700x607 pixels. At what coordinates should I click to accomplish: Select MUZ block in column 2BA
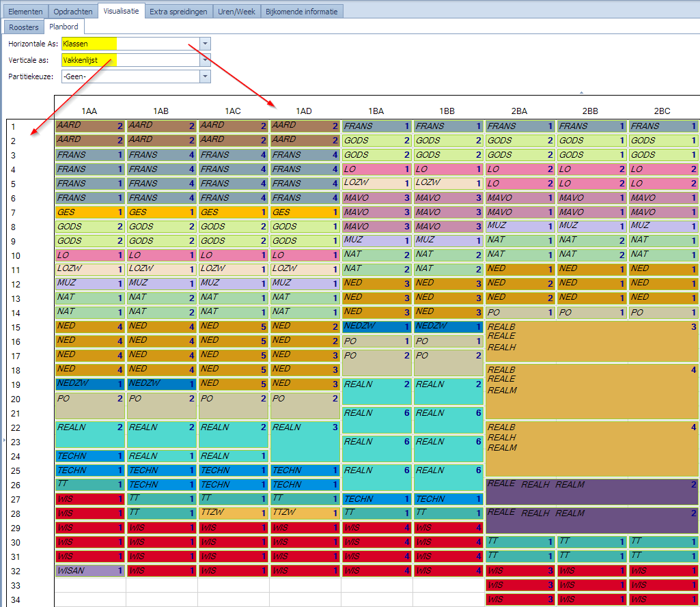pyautogui.click(x=520, y=226)
